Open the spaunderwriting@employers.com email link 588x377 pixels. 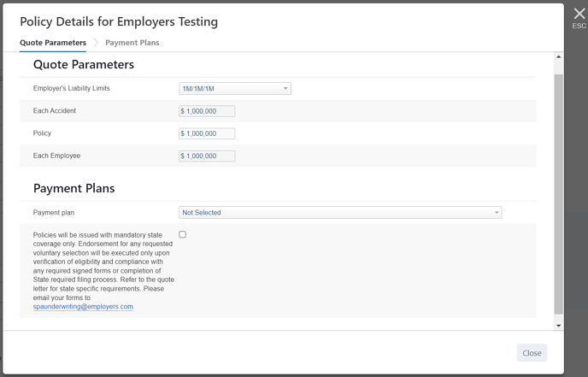83,307
